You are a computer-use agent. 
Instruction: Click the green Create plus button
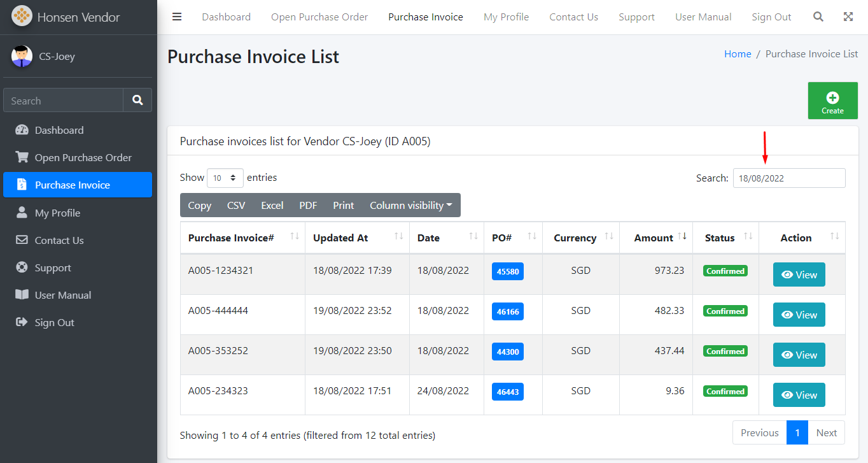coord(832,101)
